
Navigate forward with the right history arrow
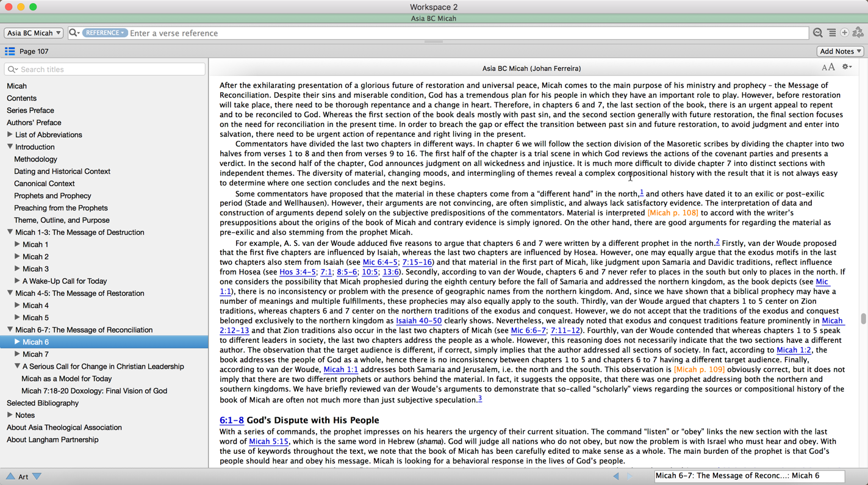[x=630, y=476]
